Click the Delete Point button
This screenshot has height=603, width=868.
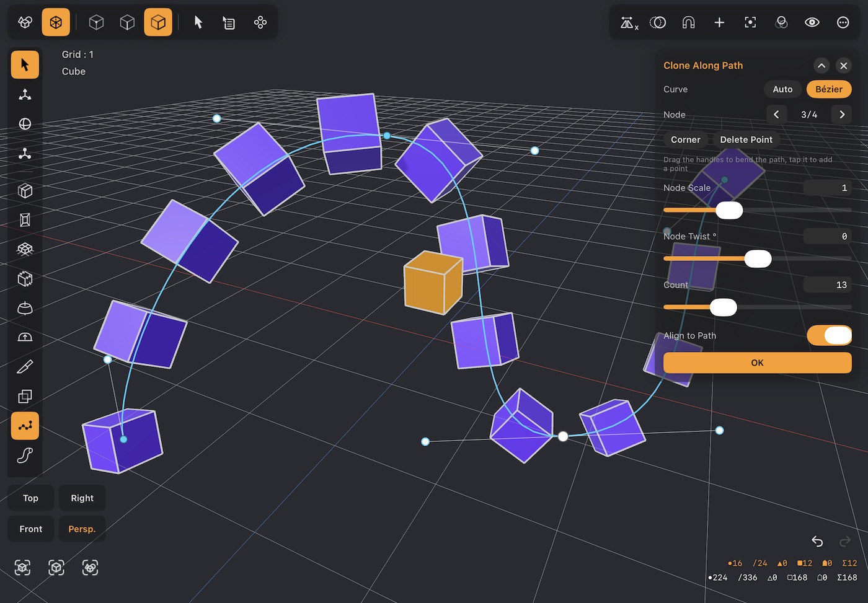click(x=746, y=139)
